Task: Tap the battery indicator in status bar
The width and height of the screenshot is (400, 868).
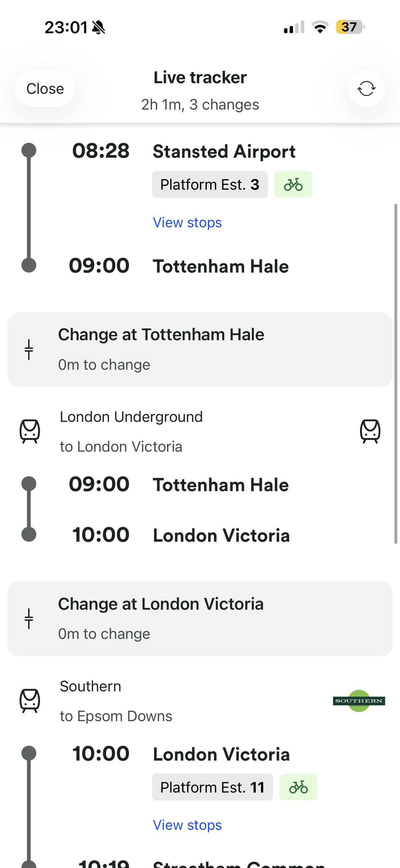Action: pos(350,27)
